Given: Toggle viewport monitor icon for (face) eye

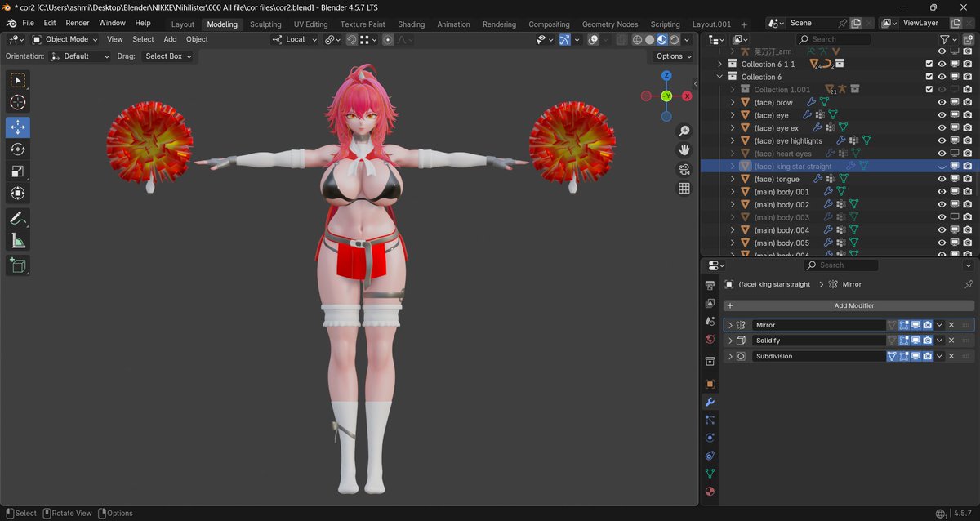Looking at the screenshot, I should tap(954, 115).
